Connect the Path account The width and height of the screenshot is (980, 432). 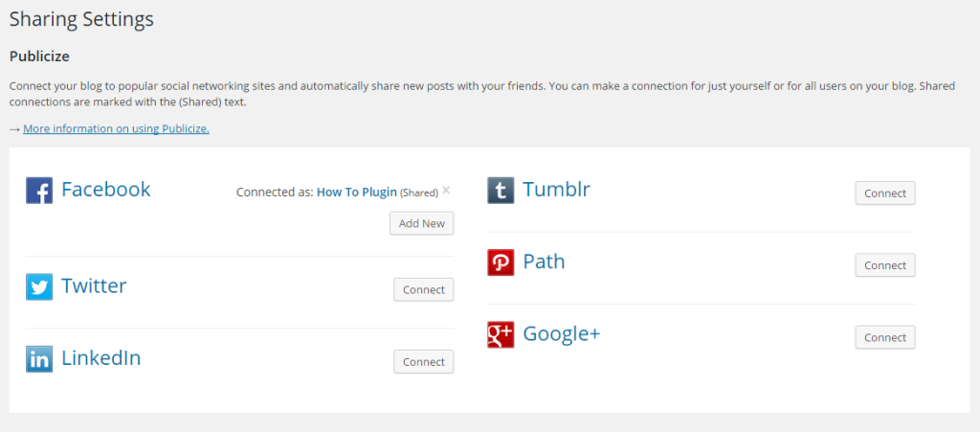885,265
